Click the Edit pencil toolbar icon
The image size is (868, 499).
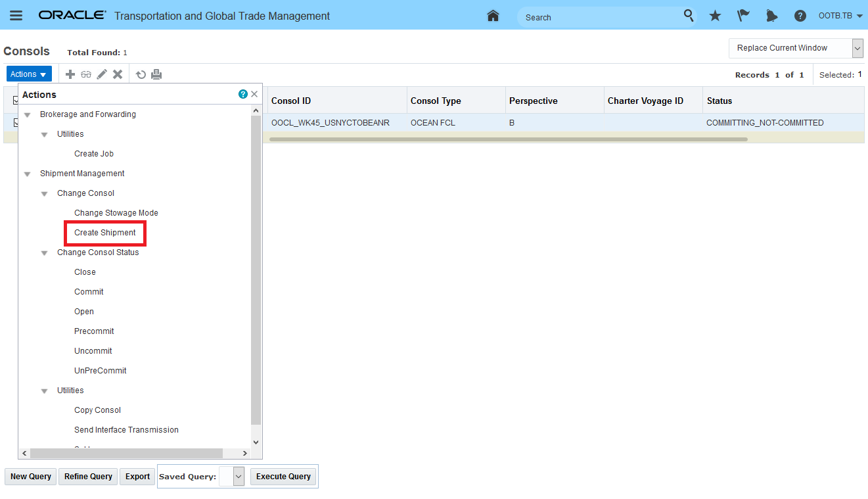pyautogui.click(x=102, y=74)
